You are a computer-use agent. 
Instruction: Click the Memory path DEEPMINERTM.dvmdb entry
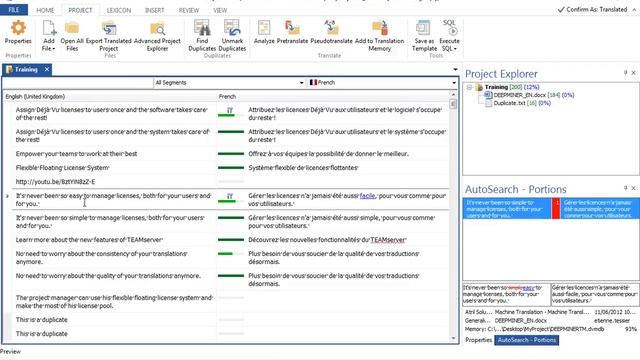tap(535, 329)
